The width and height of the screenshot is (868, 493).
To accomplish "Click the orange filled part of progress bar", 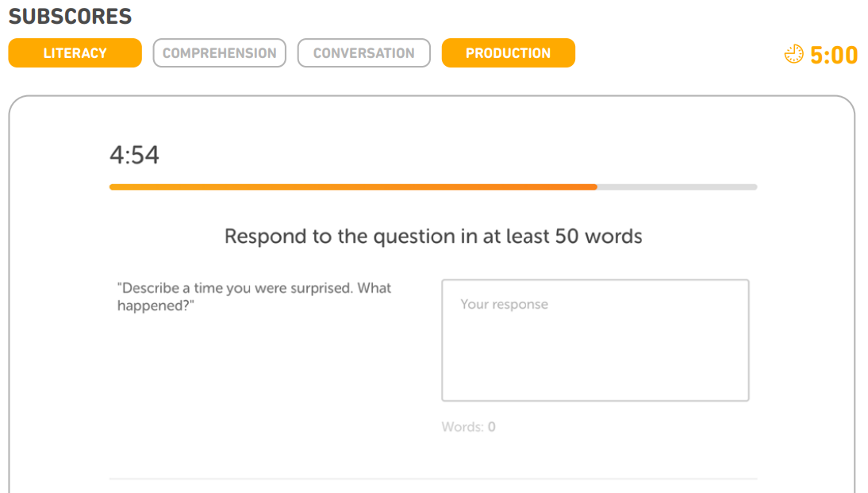I will pos(353,187).
